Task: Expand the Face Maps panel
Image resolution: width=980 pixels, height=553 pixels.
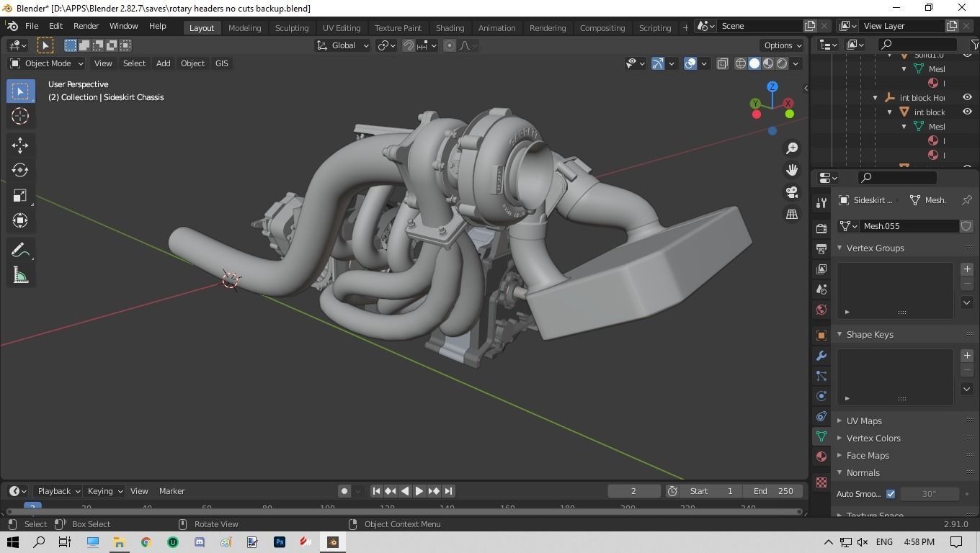Action: (868, 455)
